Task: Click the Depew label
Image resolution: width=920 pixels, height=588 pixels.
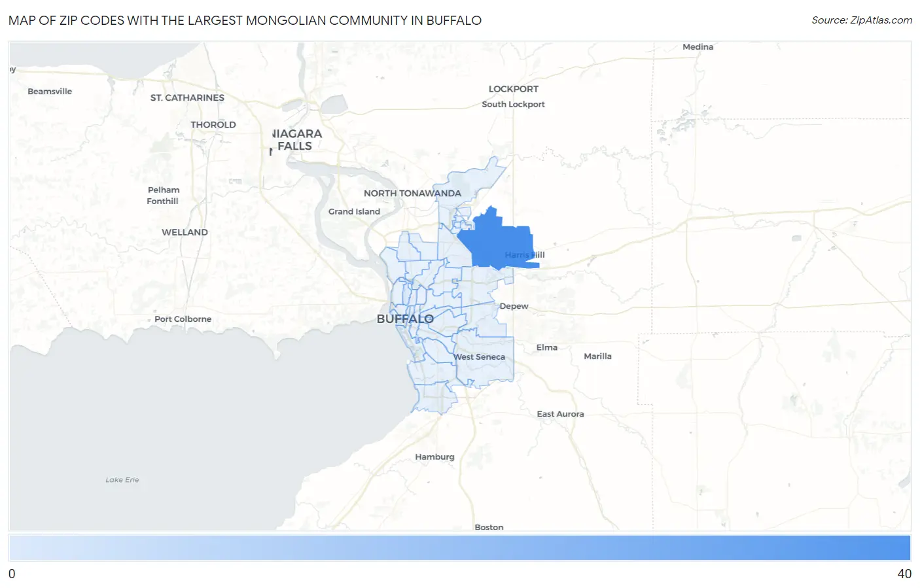Action: coord(514,306)
